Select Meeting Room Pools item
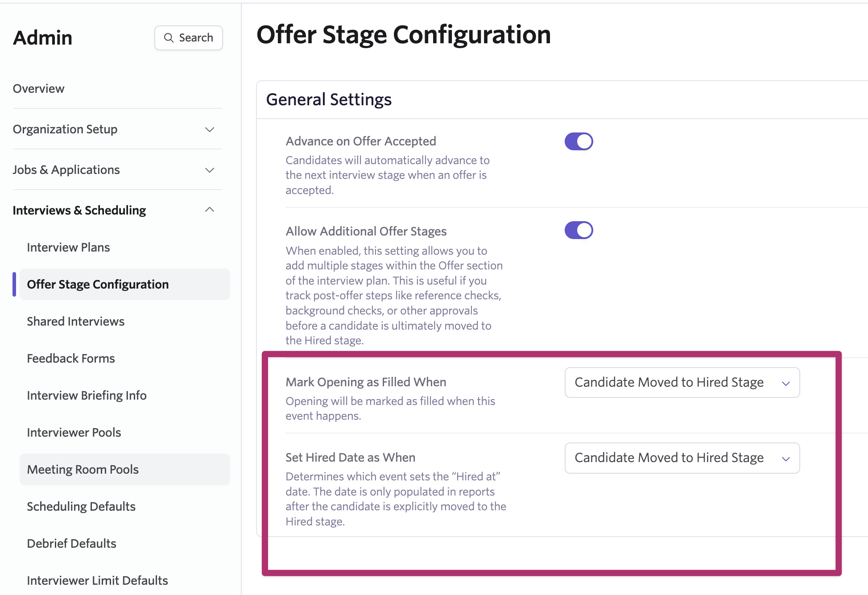Viewport: 868px width, 595px height. pos(83,470)
